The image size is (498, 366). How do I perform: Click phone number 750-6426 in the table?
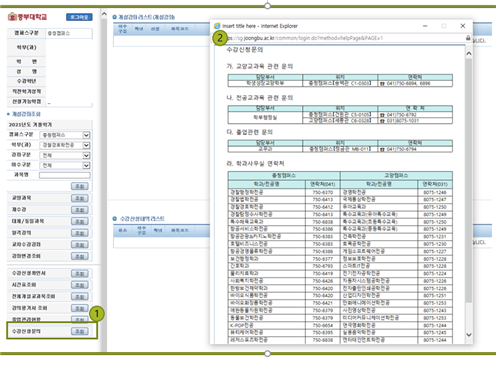coord(323,281)
